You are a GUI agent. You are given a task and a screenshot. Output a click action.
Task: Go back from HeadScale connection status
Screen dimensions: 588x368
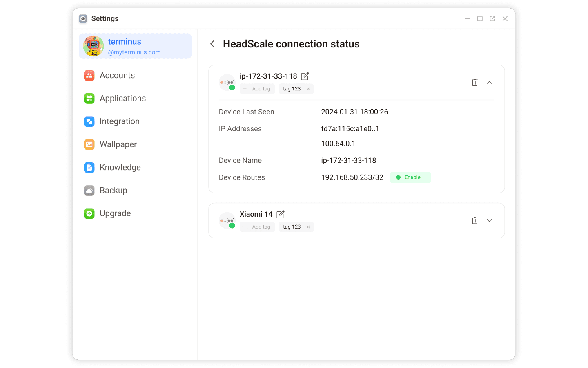point(212,44)
